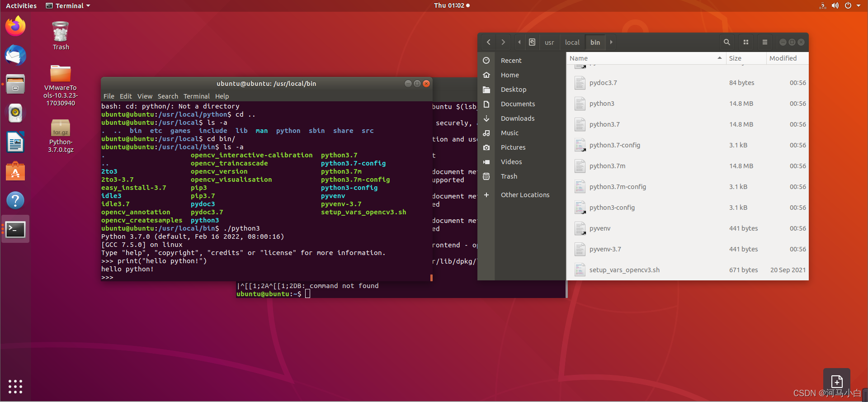Open terminal File menu

coord(109,96)
